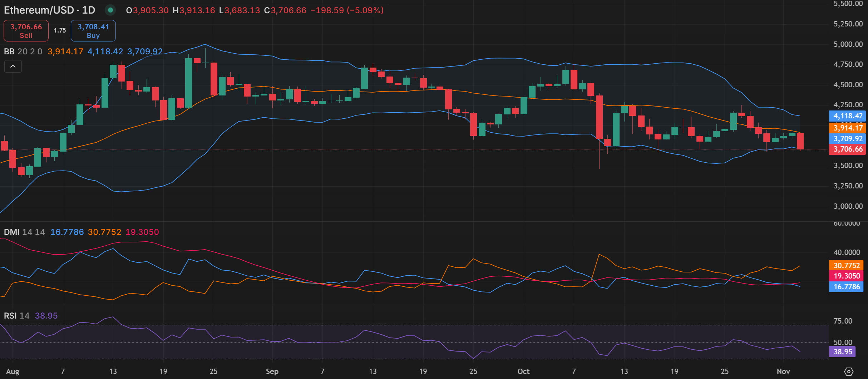868x379 pixels.
Task: Click the Sep label on time axis
Action: pyautogui.click(x=272, y=371)
